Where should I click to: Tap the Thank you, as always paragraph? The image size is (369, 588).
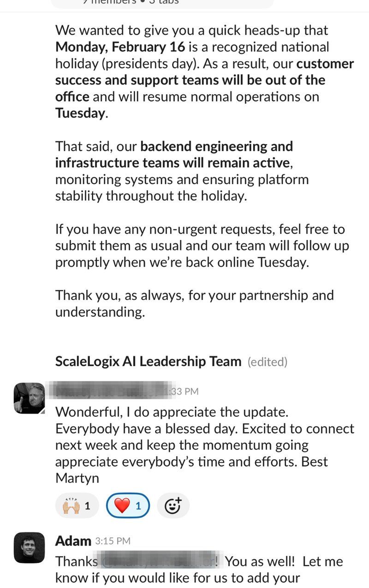pyautogui.click(x=194, y=303)
